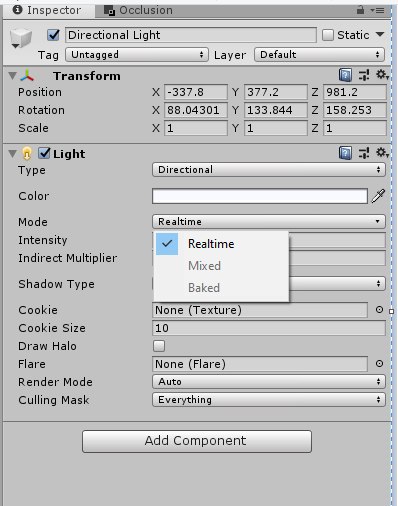The height and width of the screenshot is (506, 398).
Task: Click the Cookie Size value field
Action: tap(269, 328)
